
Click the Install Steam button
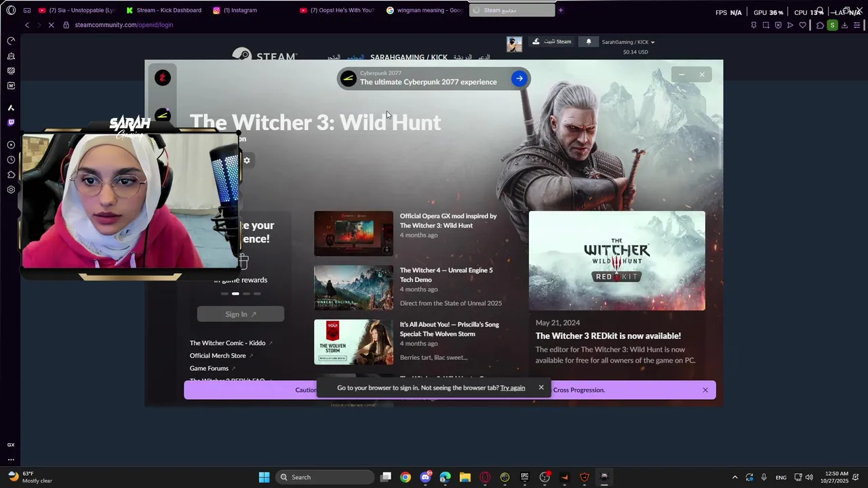click(551, 42)
